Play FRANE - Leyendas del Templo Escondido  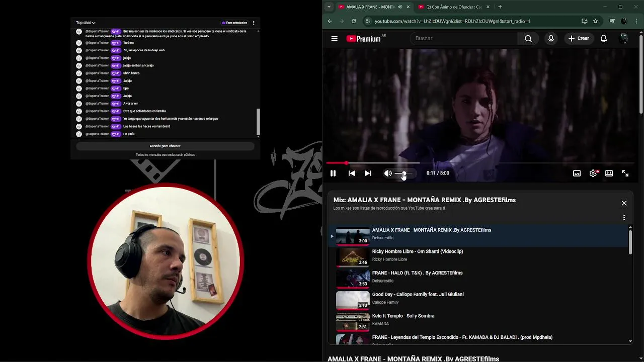(478, 338)
